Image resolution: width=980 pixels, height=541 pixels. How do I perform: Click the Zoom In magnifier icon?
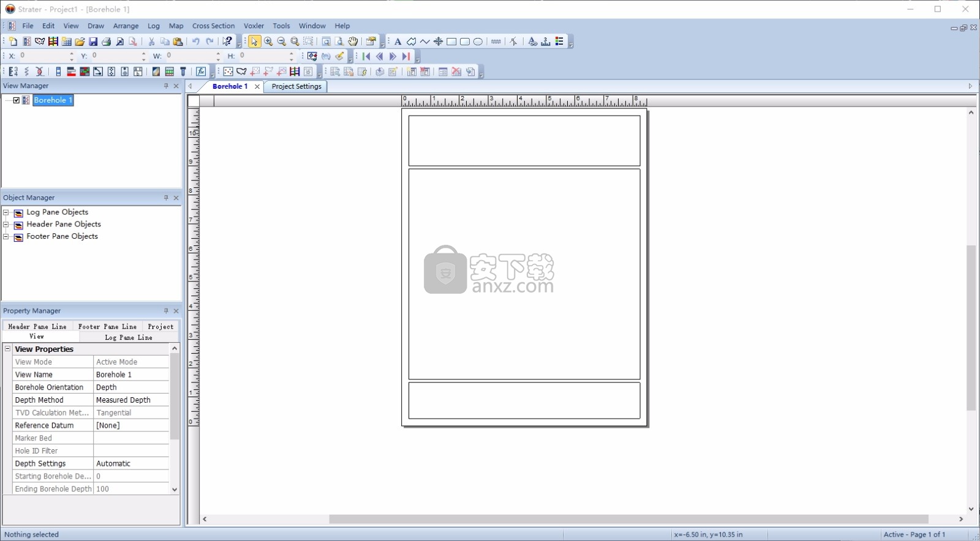pos(268,42)
